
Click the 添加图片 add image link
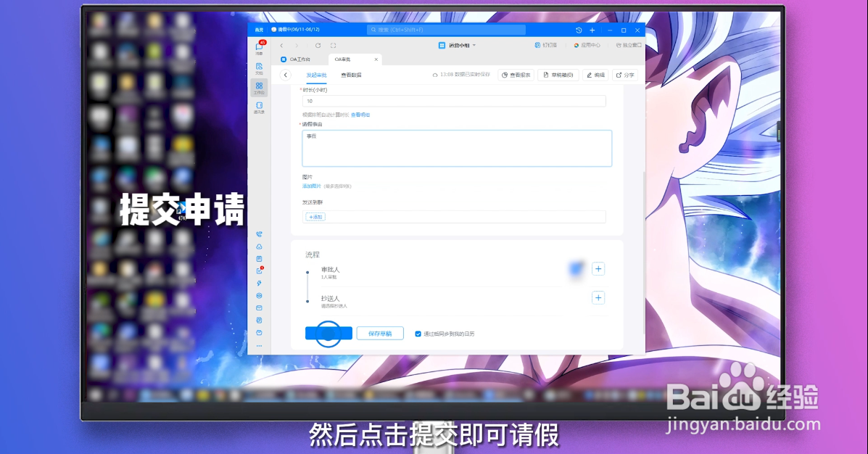point(312,186)
